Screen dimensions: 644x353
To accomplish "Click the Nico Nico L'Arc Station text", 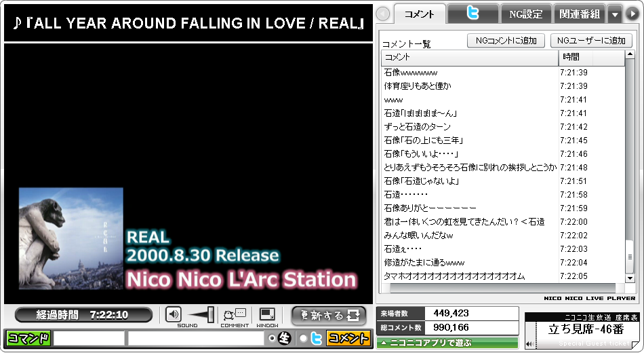I will 241,280.
